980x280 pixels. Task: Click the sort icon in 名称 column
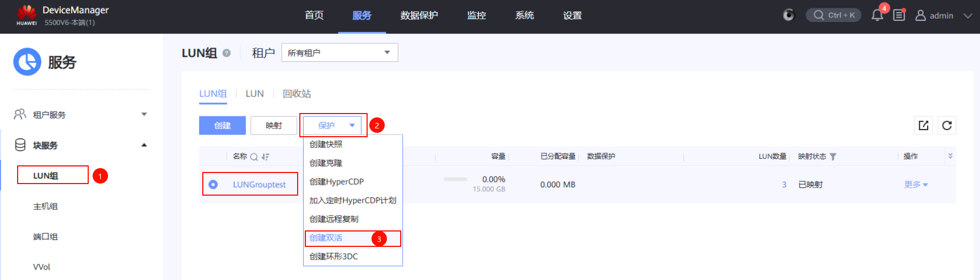(x=266, y=157)
